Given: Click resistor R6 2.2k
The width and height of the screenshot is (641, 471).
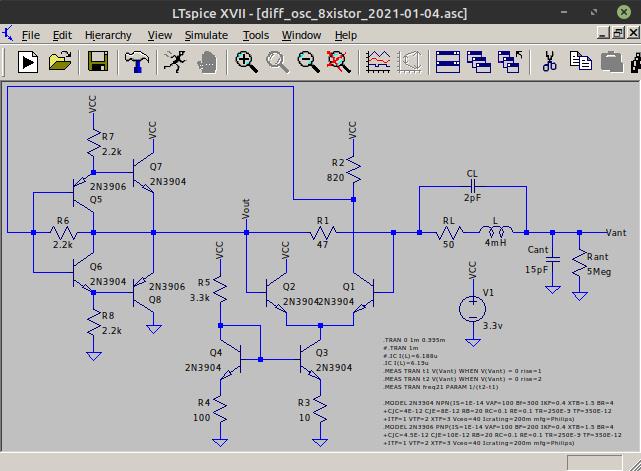Looking at the screenshot, I should (x=63, y=233).
